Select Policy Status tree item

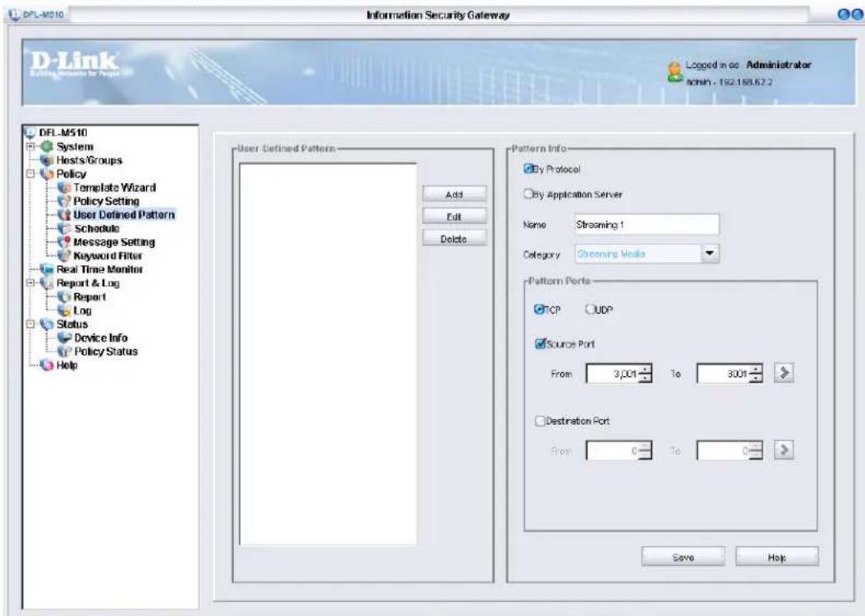click(x=106, y=352)
